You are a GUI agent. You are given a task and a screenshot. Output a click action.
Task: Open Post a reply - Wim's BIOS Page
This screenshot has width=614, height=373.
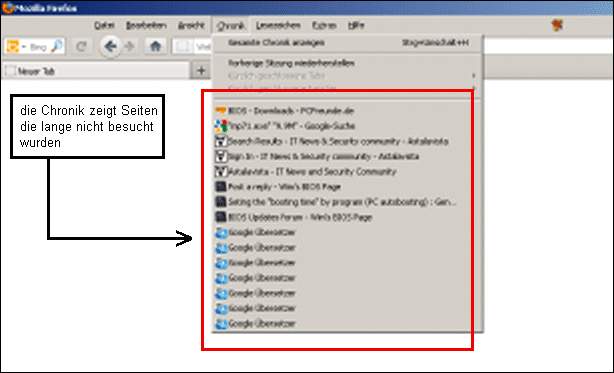pos(347,187)
